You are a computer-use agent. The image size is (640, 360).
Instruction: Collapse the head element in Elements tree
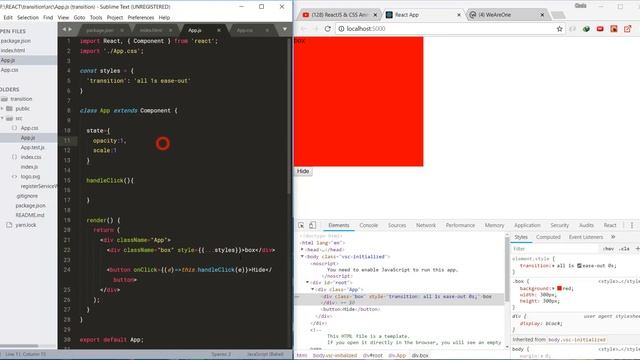click(x=302, y=250)
